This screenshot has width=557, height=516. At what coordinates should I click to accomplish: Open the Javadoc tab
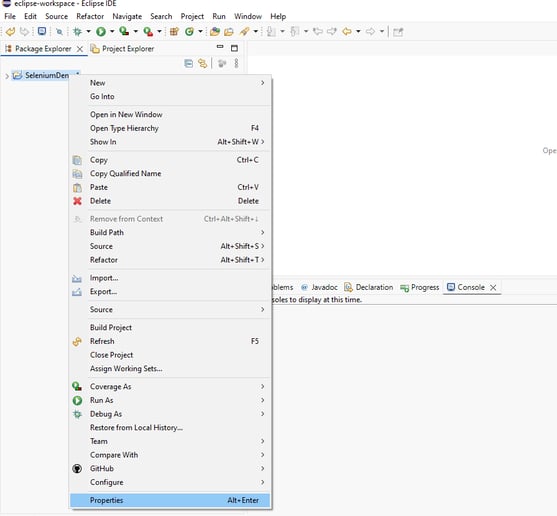tap(319, 287)
